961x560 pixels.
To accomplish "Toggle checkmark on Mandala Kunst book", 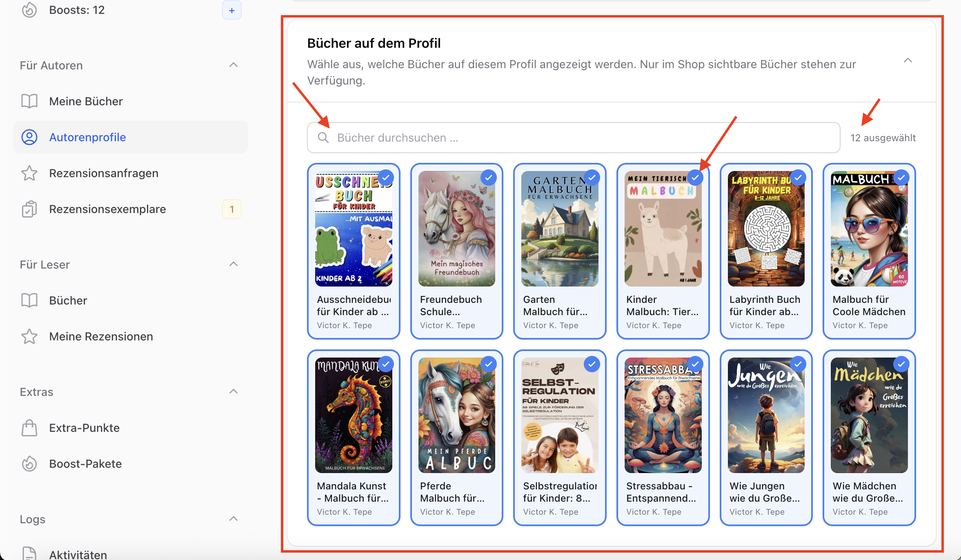I will [x=385, y=364].
